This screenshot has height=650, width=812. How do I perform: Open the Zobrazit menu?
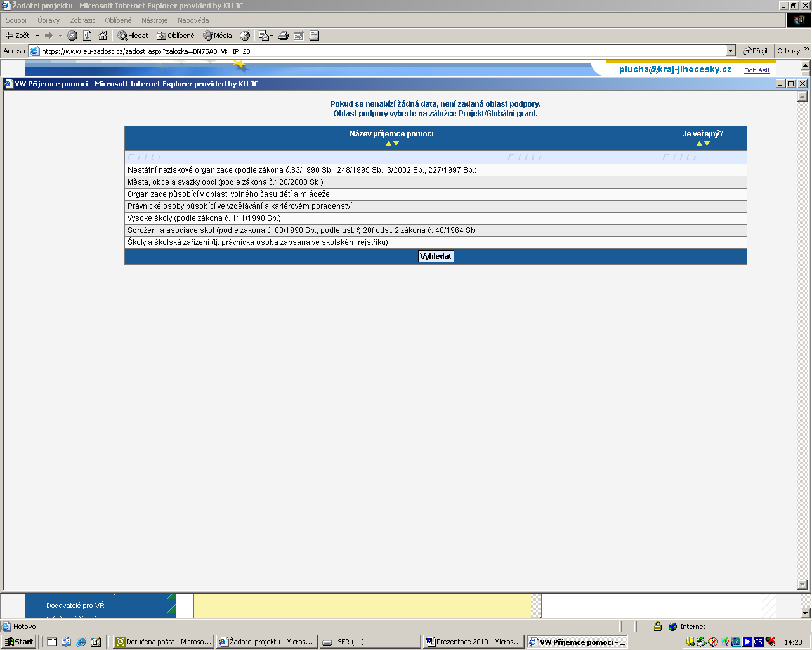coord(82,20)
